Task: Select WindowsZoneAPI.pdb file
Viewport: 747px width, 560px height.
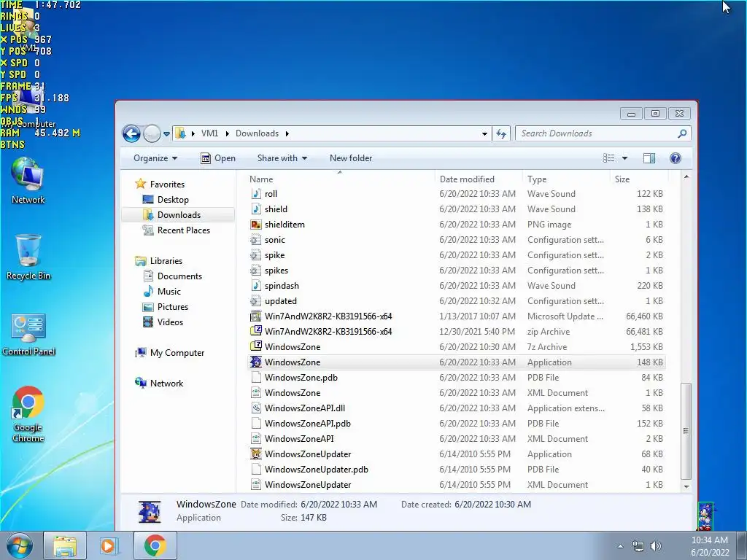Action: 307,424
